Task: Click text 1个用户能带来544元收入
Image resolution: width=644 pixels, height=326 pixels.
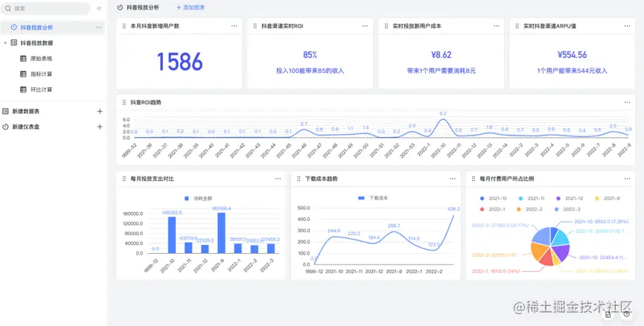Action: 572,71
